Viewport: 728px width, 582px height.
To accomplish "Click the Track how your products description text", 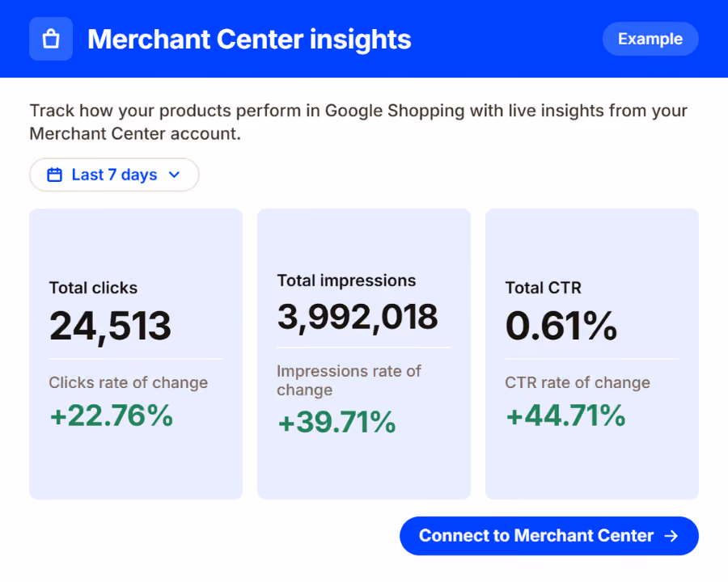I will [x=358, y=122].
